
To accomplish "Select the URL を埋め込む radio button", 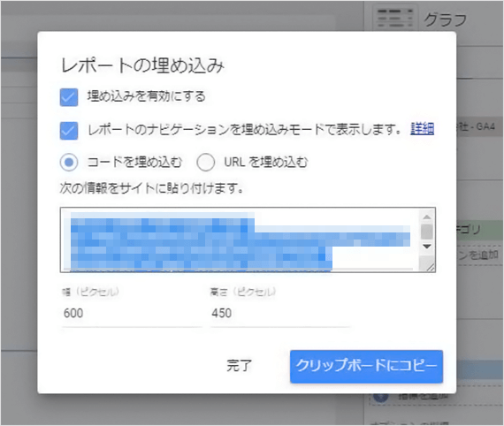I will [x=206, y=163].
